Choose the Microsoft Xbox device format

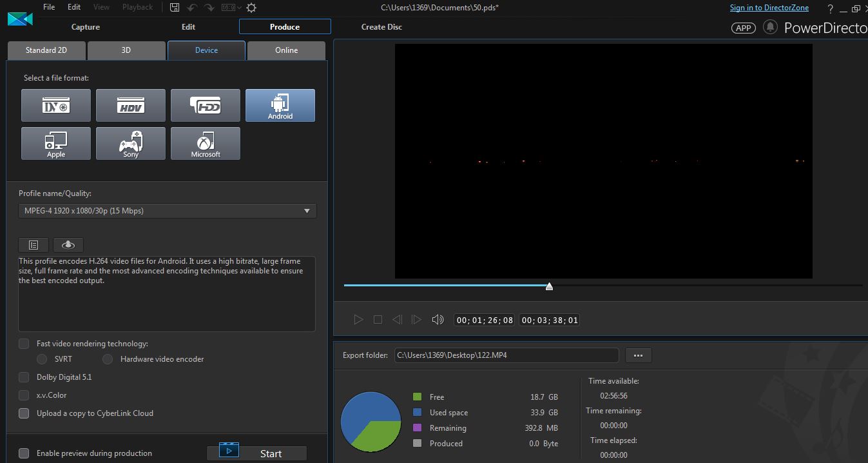[x=206, y=143]
